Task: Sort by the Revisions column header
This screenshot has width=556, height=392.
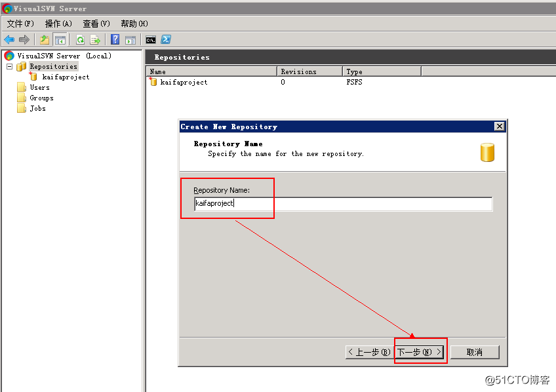Action: [309, 71]
